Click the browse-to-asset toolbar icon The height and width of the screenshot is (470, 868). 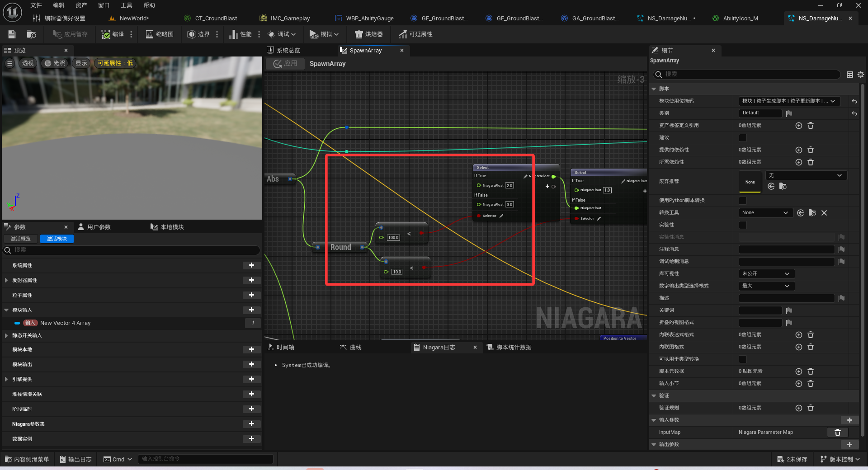tap(31, 34)
